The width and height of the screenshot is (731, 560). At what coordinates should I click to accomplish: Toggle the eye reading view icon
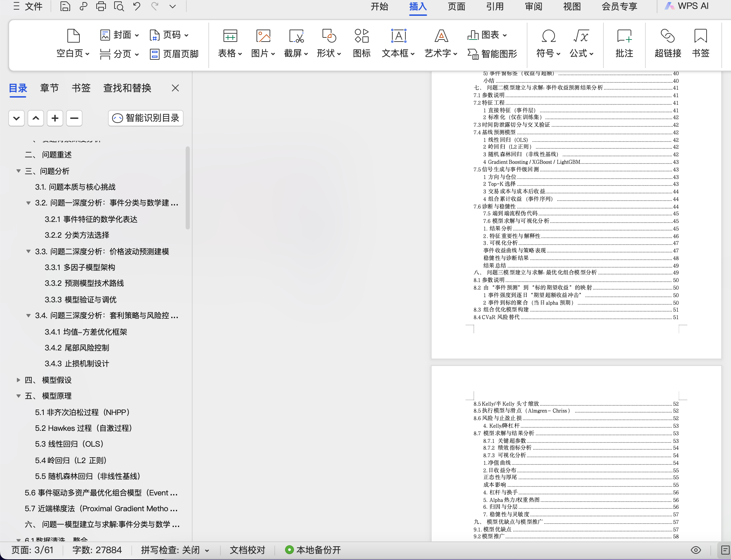click(695, 550)
